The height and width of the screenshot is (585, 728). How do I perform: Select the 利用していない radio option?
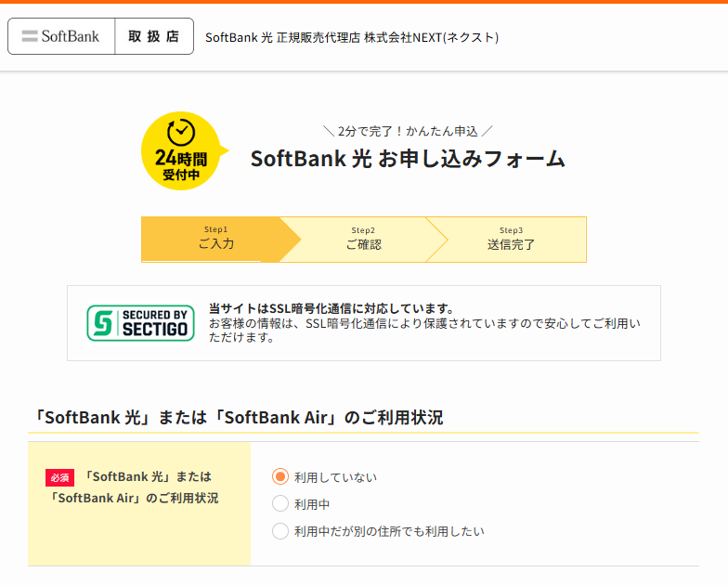[280, 476]
